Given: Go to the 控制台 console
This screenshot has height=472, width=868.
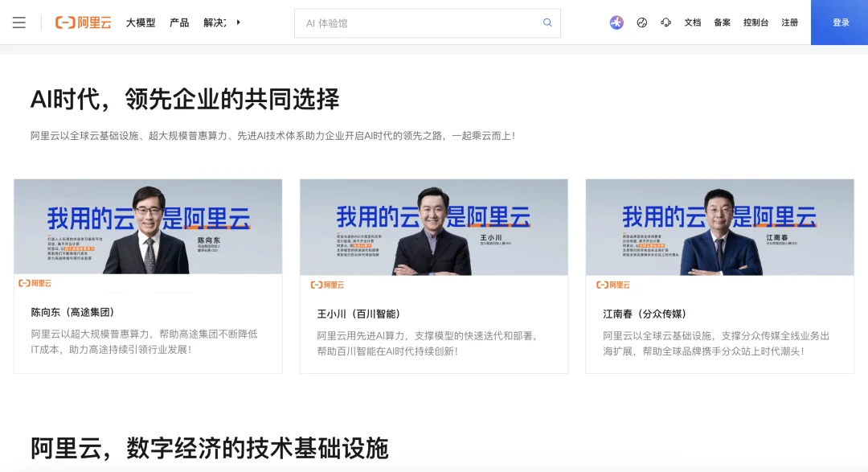Looking at the screenshot, I should pos(755,23).
